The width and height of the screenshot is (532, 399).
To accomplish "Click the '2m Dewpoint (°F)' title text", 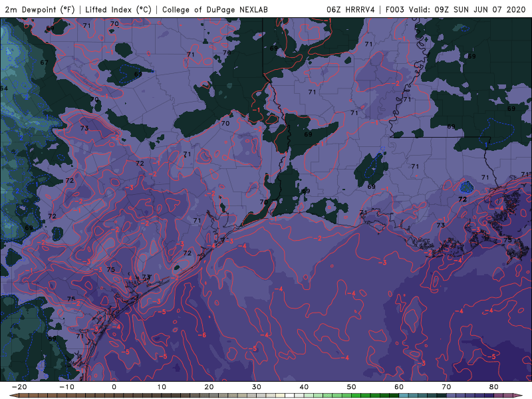I will [x=40, y=9].
